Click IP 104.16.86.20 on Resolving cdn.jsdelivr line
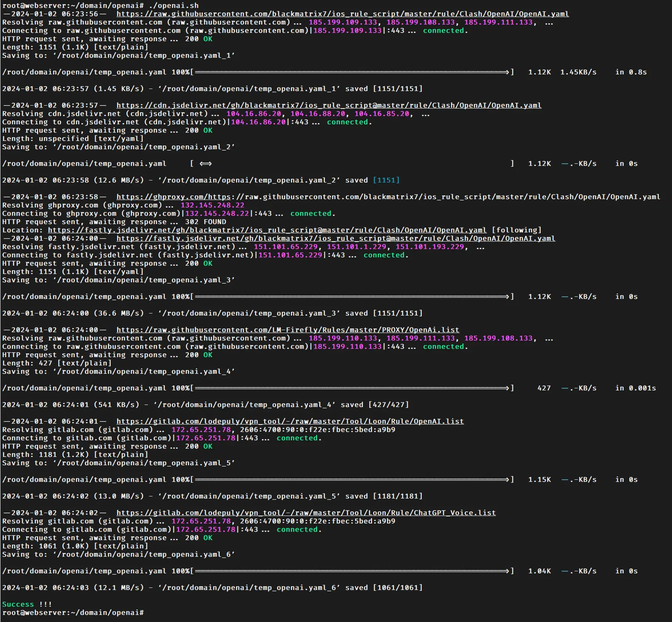This screenshot has height=622, width=672. pos(254,114)
